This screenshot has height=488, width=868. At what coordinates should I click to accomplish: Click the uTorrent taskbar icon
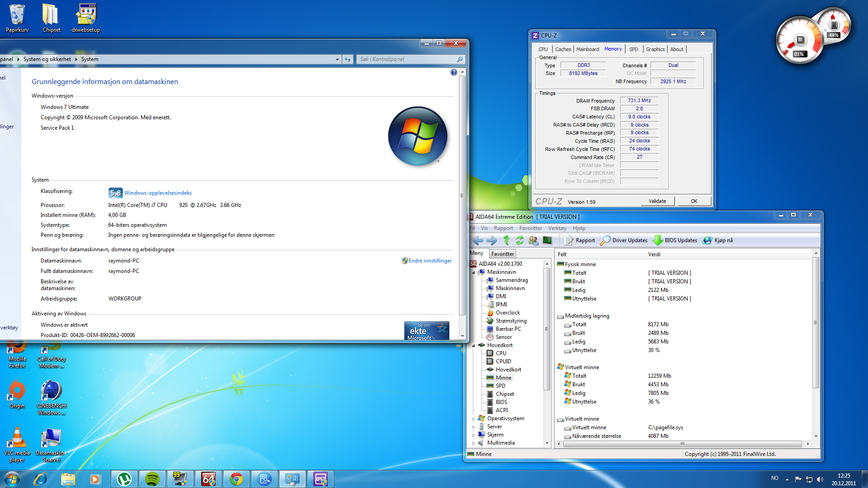tap(124, 479)
